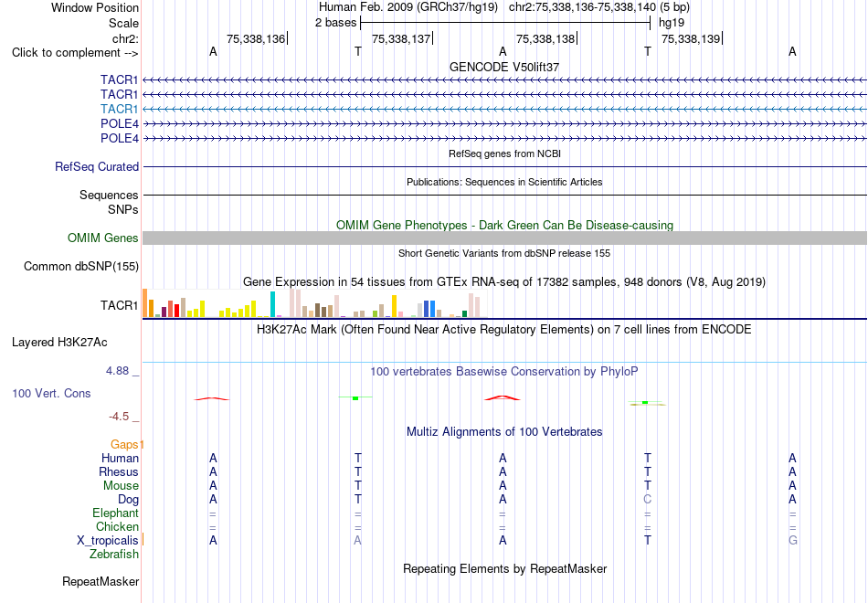The width and height of the screenshot is (868, 603).
Task: Open the green 'OMIM Gene Phenotypes' track title
Action: (504, 226)
